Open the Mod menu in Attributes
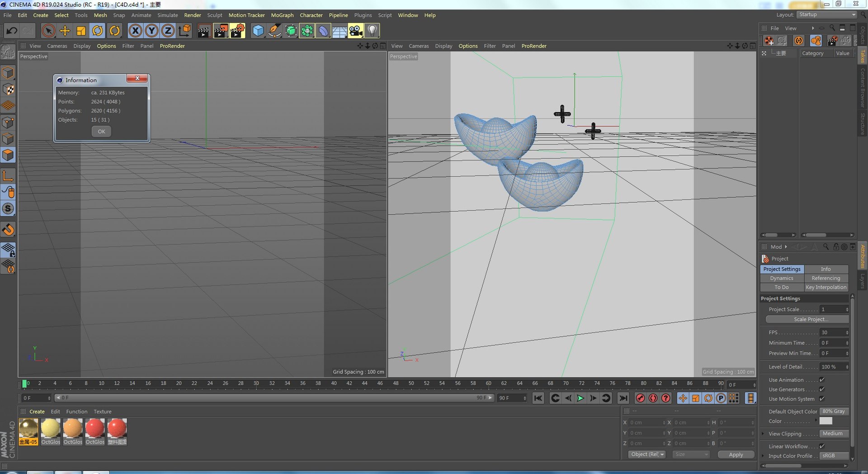868x474 pixels. pos(776,247)
